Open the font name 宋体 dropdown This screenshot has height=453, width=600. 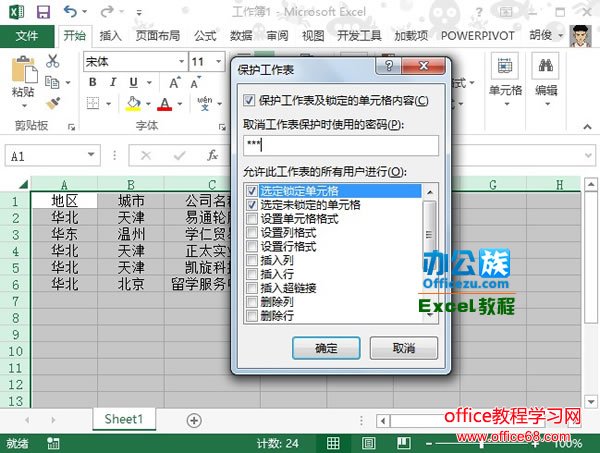click(181, 61)
